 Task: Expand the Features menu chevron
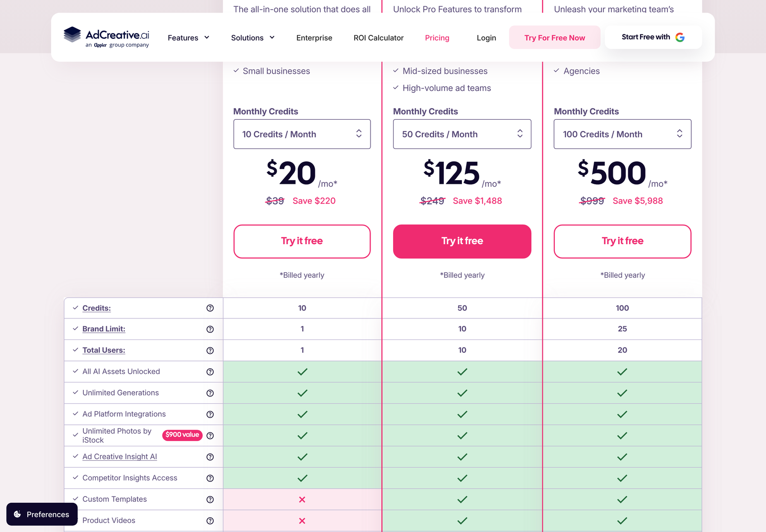[207, 37]
